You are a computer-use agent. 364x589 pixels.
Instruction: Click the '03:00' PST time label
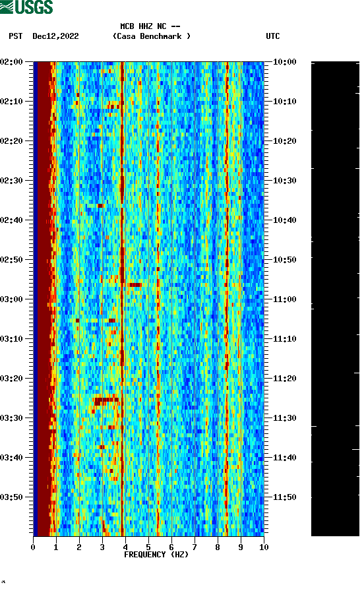pyautogui.click(x=11, y=299)
